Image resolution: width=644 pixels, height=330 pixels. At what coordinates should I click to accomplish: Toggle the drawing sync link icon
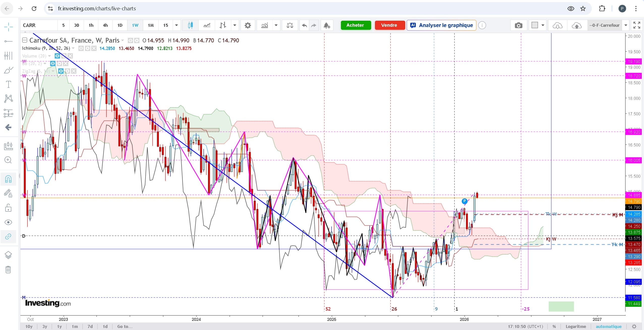8,237
